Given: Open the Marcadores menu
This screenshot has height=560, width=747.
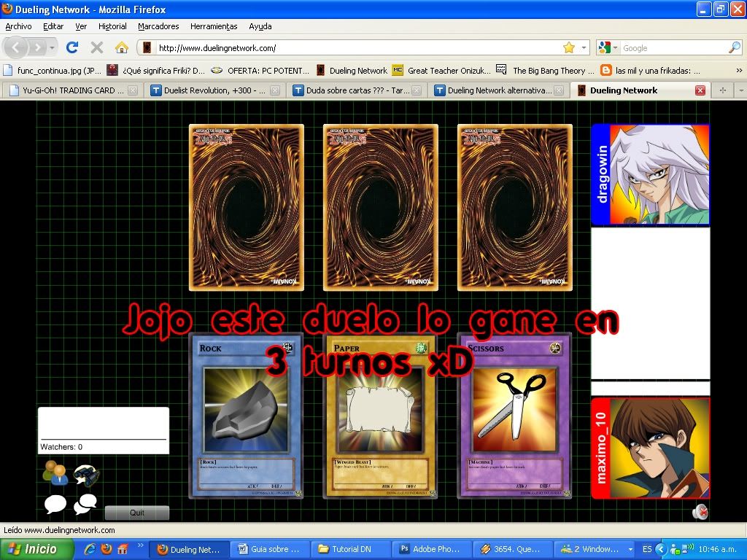Looking at the screenshot, I should pos(158,26).
